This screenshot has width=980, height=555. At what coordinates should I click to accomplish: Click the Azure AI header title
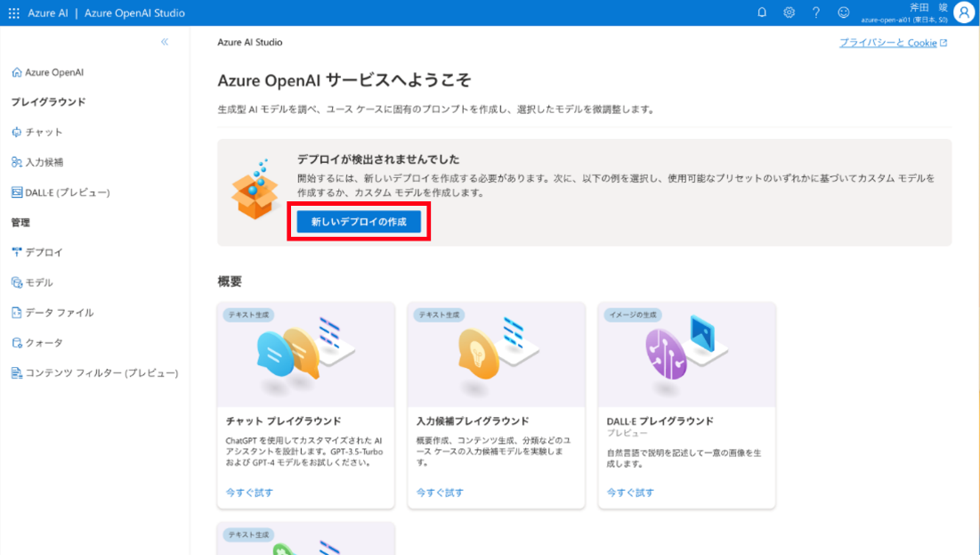[47, 12]
